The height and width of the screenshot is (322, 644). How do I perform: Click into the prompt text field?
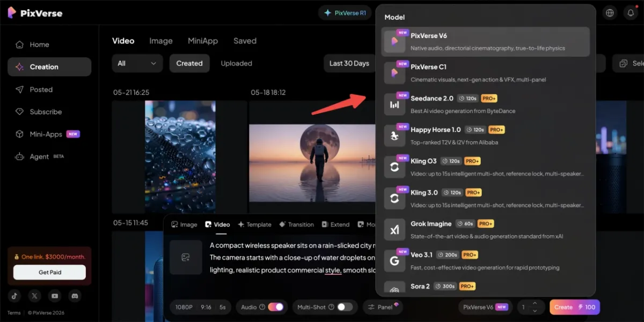point(292,258)
